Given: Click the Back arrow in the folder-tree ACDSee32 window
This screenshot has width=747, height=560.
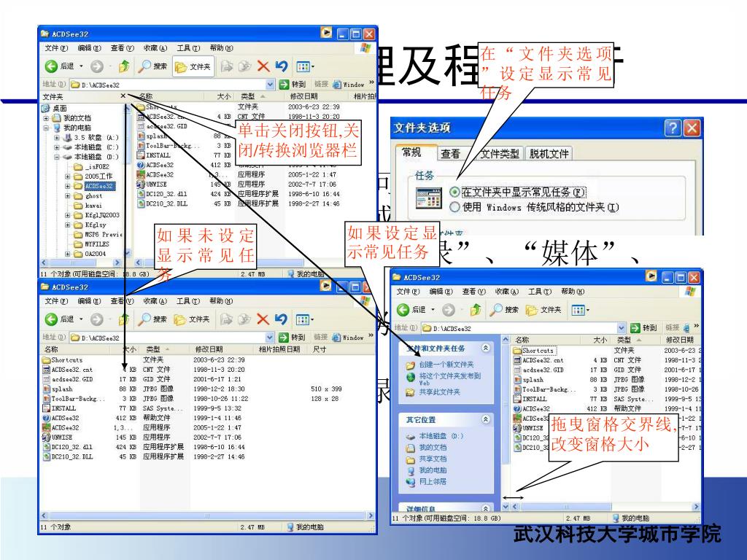Looking at the screenshot, I should click(x=51, y=66).
